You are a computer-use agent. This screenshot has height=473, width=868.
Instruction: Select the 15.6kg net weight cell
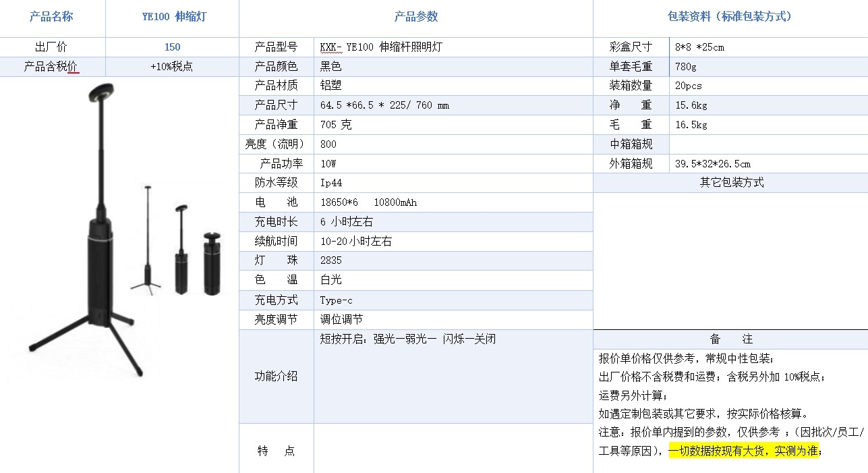(769, 105)
